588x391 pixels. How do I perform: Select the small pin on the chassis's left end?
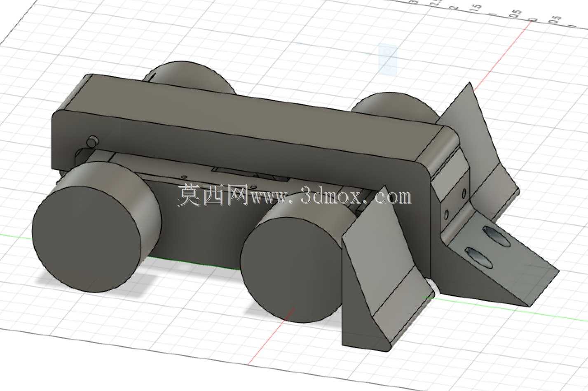coord(93,141)
